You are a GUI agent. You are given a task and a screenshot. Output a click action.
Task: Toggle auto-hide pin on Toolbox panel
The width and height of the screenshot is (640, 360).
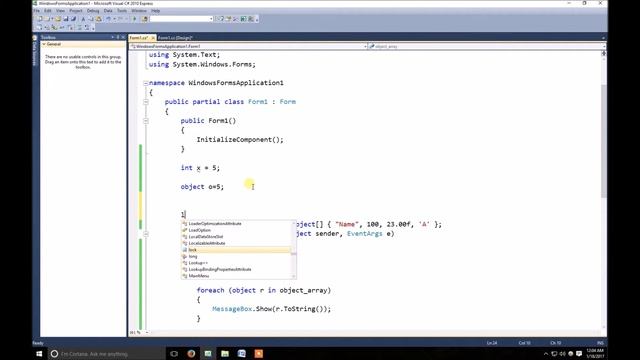[118, 37]
